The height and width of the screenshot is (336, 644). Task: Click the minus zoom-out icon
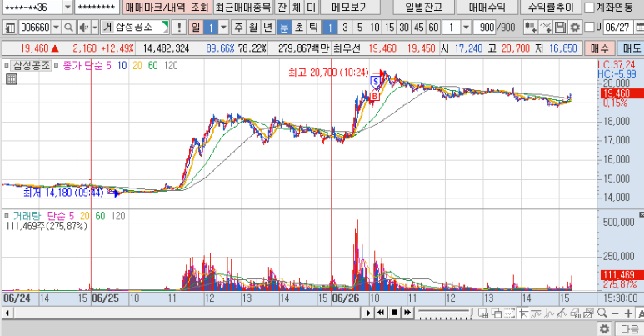coord(615,313)
